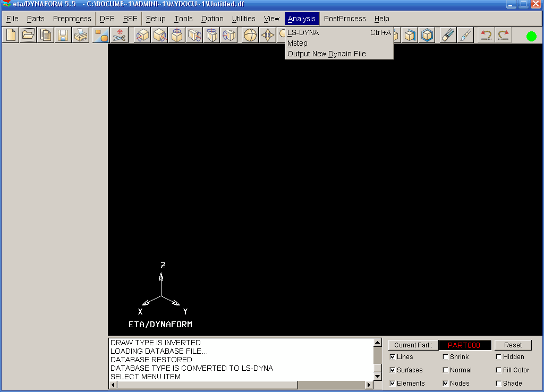Image resolution: width=544 pixels, height=392 pixels.
Task: Enable the Hidden checkbox
Action: click(x=498, y=357)
